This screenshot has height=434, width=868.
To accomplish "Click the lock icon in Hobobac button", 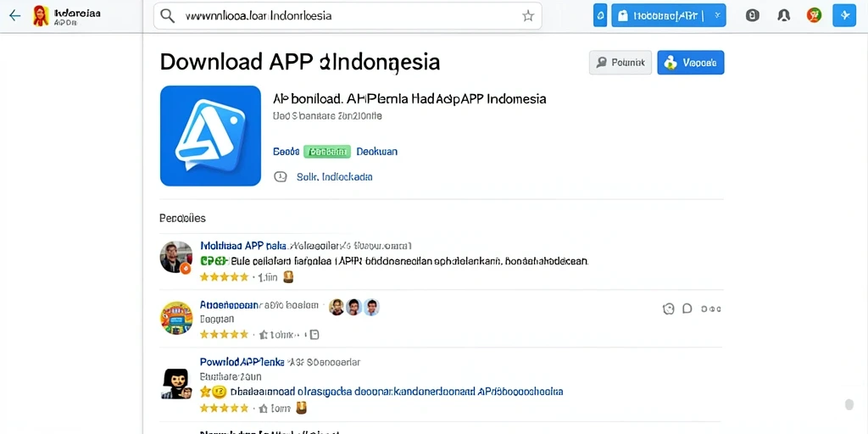I will click(623, 15).
